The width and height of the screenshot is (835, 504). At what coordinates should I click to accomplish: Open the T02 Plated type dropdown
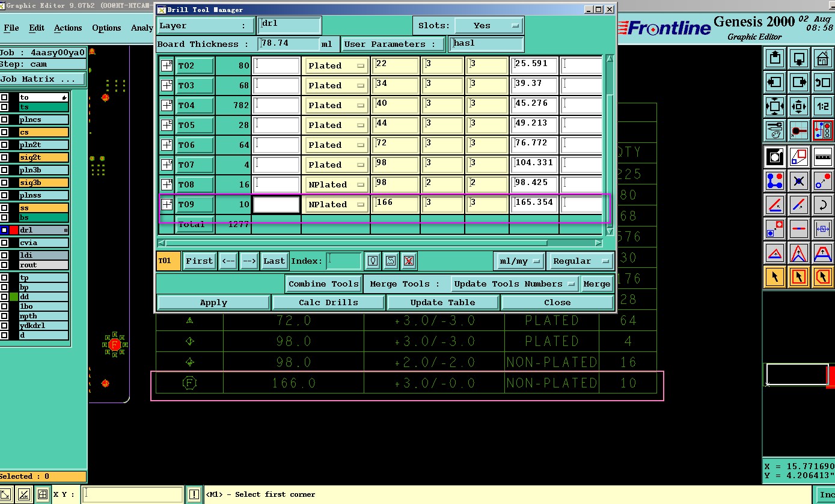pos(337,65)
